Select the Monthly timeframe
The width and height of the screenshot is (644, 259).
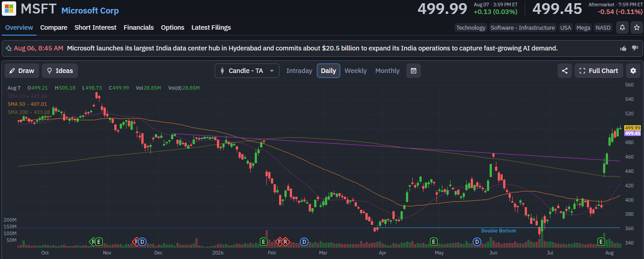tap(387, 71)
